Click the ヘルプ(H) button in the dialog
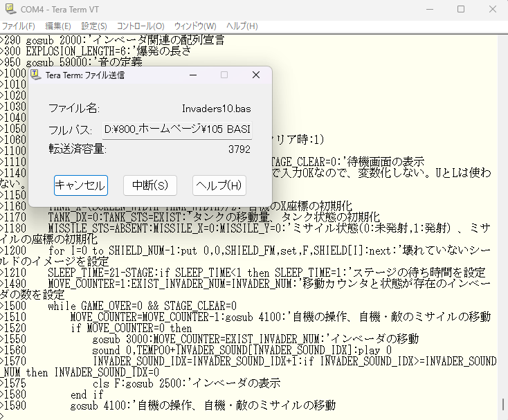Viewport: 508px width, 420px height. pyautogui.click(x=219, y=185)
